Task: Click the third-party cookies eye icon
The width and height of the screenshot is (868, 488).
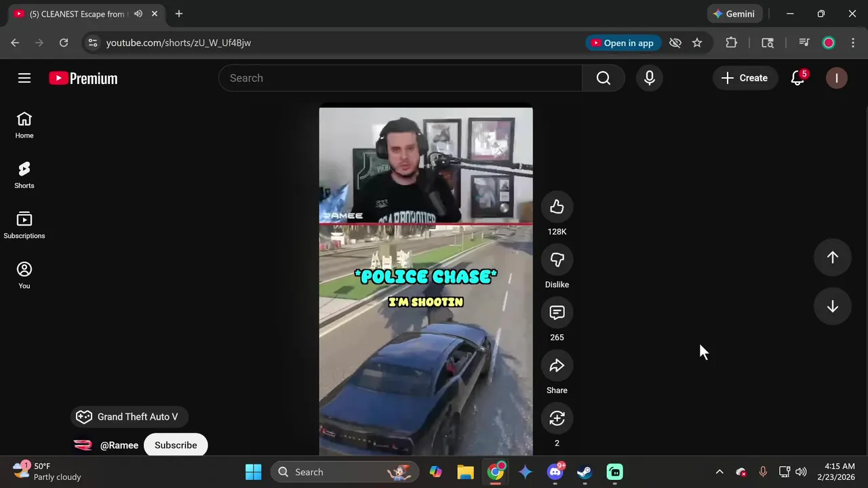Action: 675,43
